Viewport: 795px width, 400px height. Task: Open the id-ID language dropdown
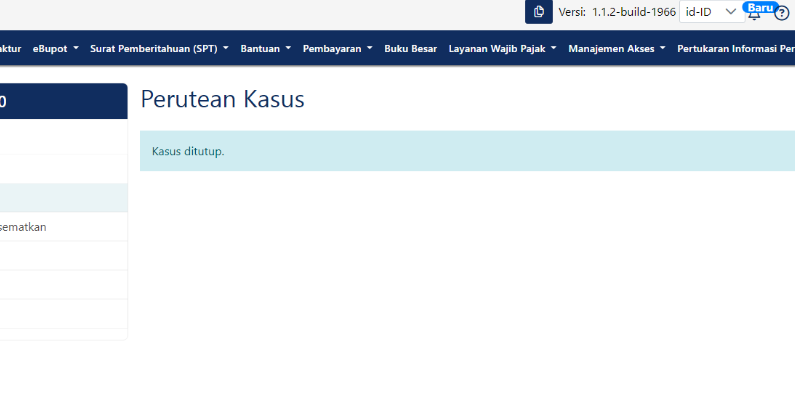(710, 12)
